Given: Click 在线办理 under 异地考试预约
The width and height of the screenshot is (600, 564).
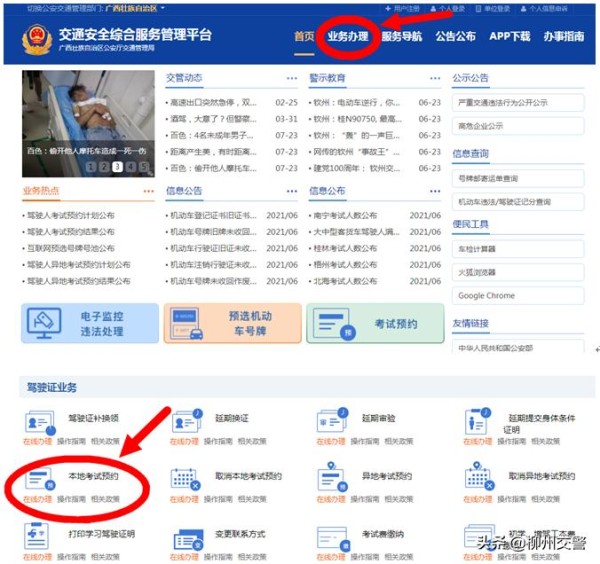Looking at the screenshot, I should 331,499.
